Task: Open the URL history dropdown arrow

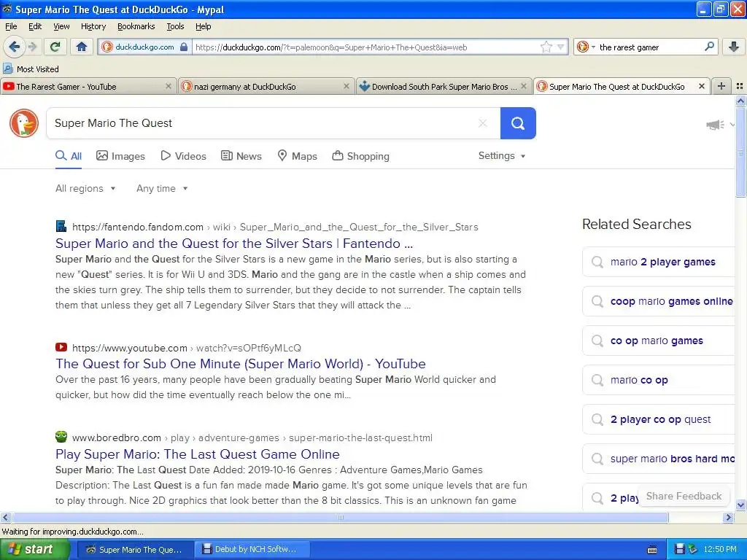Action: pos(561,47)
